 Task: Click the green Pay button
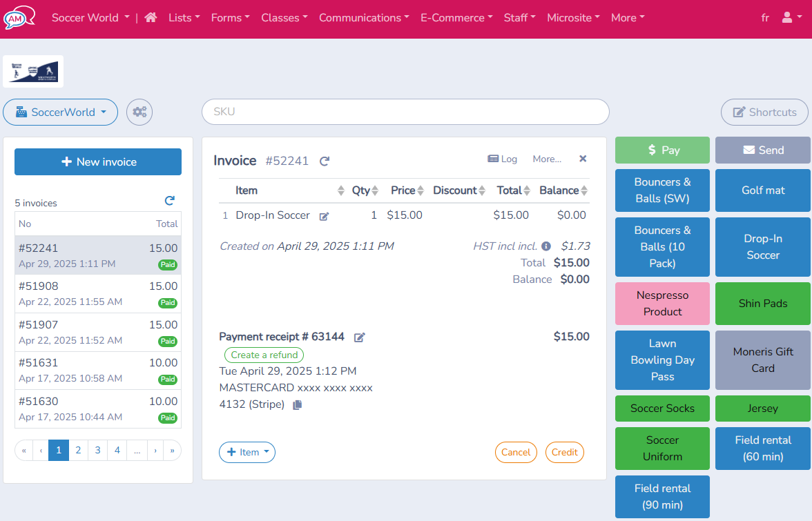pos(662,150)
